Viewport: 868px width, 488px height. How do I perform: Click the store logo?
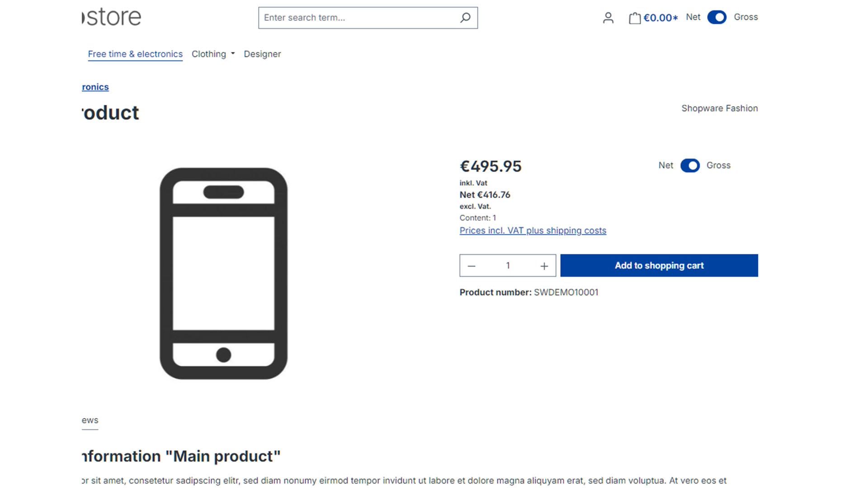(112, 17)
